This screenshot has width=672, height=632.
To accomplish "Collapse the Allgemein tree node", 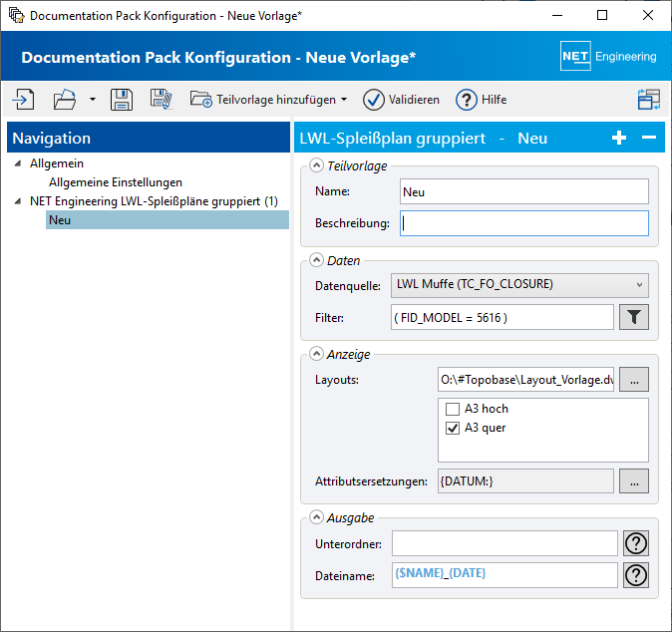I will 17,163.
